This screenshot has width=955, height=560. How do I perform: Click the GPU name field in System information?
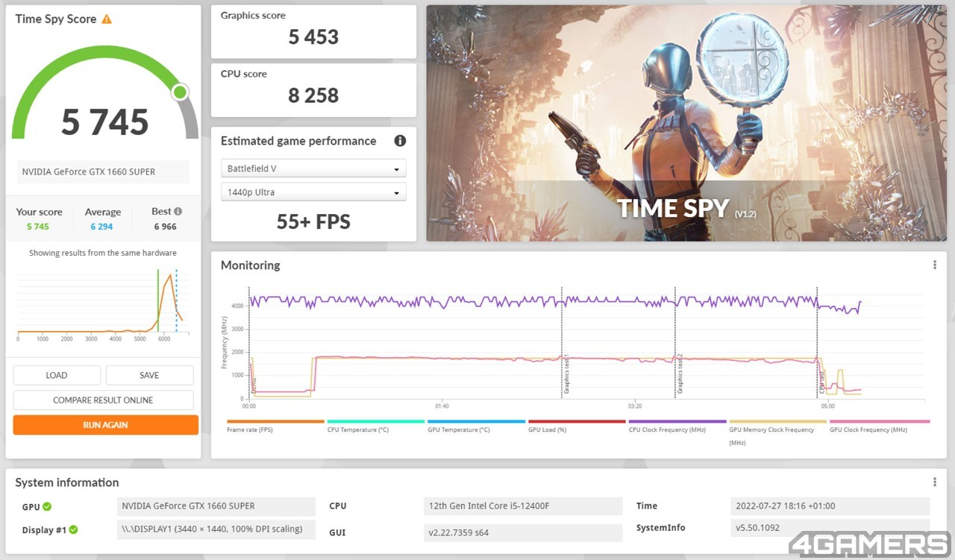(216, 506)
